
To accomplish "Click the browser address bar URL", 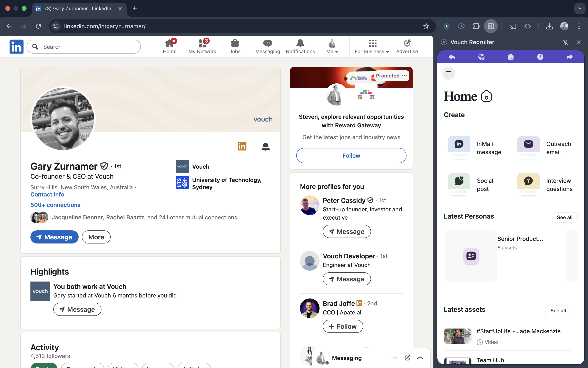I will [x=105, y=26].
